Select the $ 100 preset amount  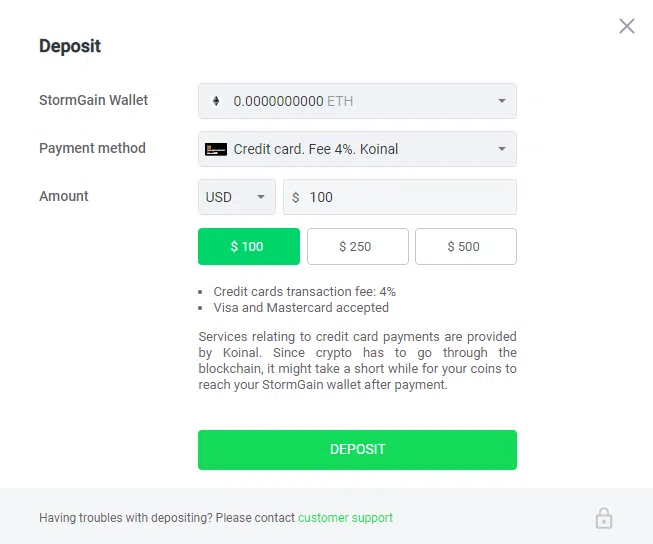(248, 246)
